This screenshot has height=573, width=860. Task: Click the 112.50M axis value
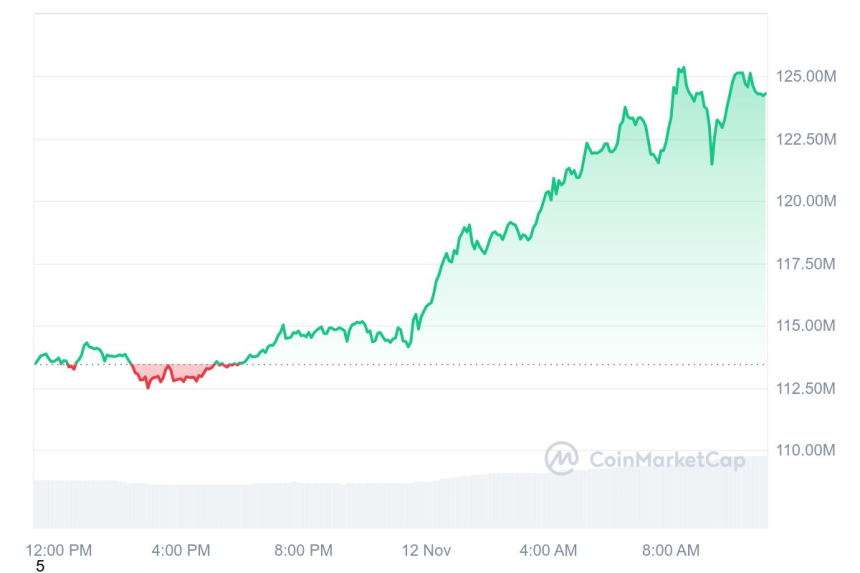point(805,388)
